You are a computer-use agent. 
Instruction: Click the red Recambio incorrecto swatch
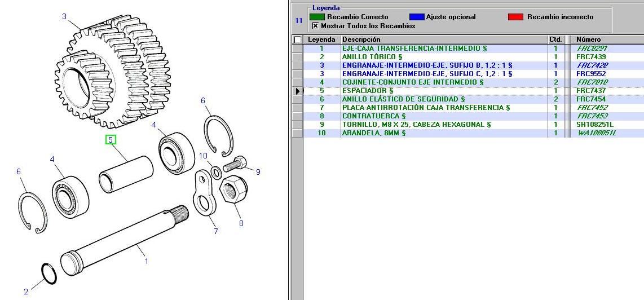point(515,17)
